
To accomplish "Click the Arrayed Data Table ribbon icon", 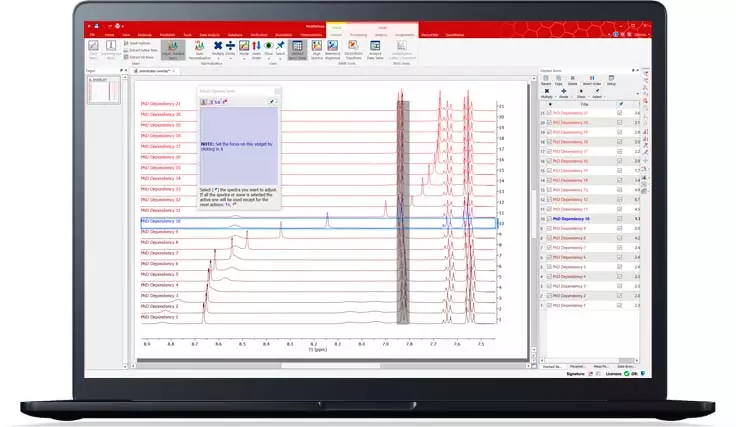I will tap(375, 46).
